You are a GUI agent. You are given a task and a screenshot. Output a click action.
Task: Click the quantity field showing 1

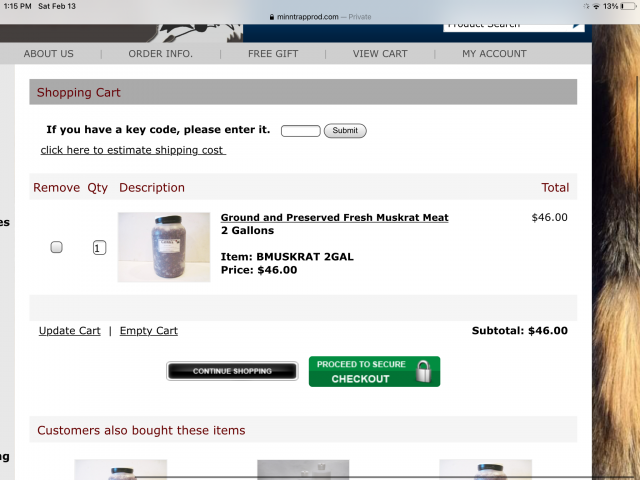pyautogui.click(x=99, y=248)
